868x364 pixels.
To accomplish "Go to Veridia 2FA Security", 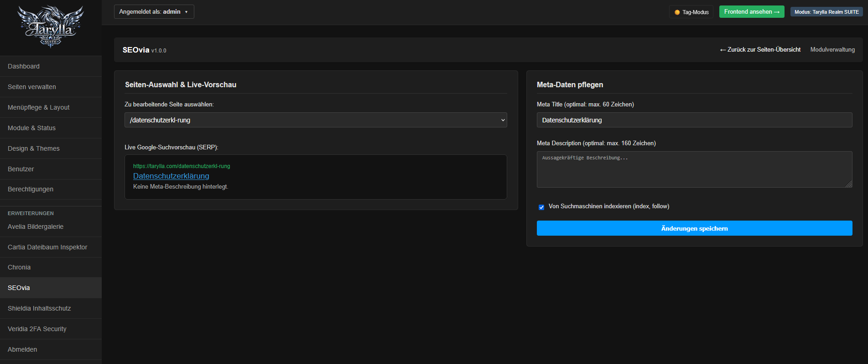I will (51, 329).
